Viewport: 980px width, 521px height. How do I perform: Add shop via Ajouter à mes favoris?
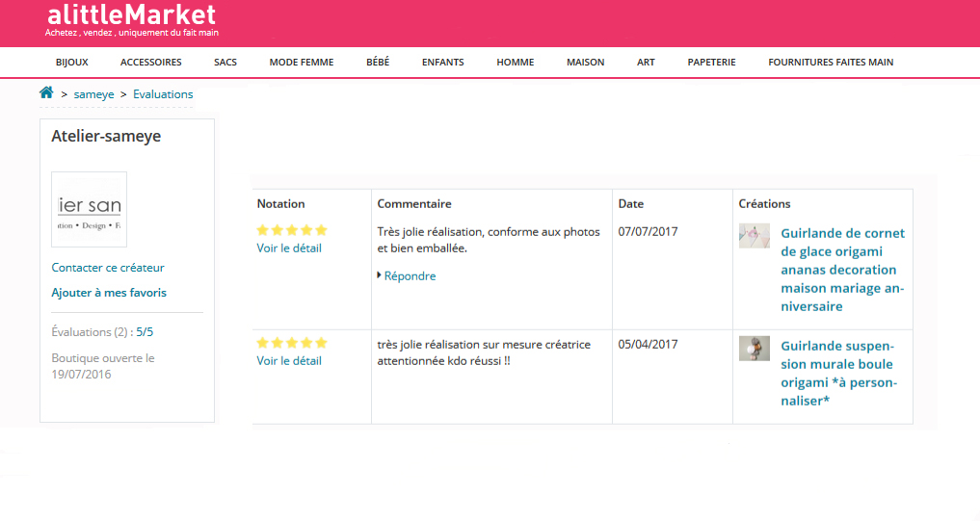(x=108, y=293)
